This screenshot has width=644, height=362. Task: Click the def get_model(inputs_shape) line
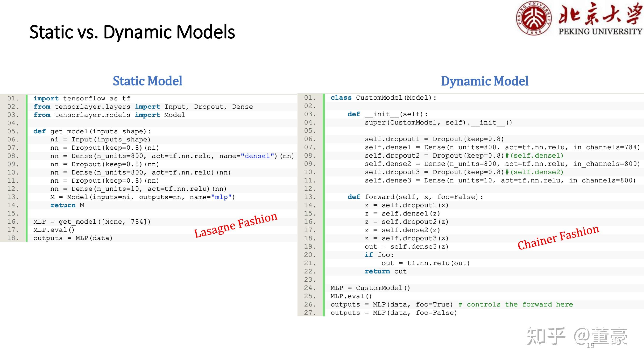coord(92,132)
